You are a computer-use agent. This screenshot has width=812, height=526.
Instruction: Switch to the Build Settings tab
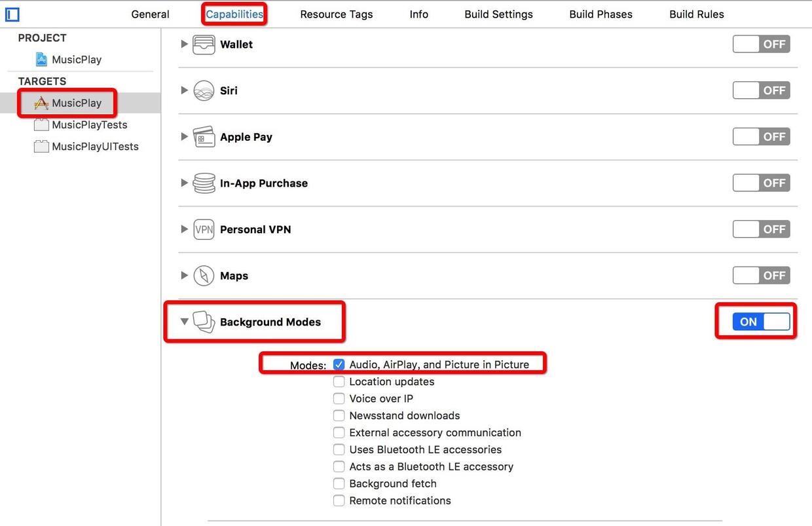[x=498, y=14]
